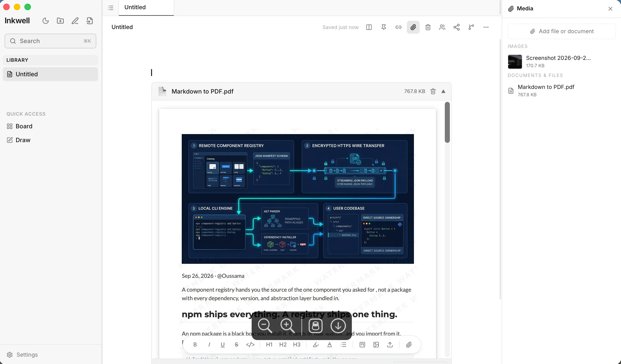Insert an image from toolbar
Screen dimensions: 621x364
coord(376,344)
